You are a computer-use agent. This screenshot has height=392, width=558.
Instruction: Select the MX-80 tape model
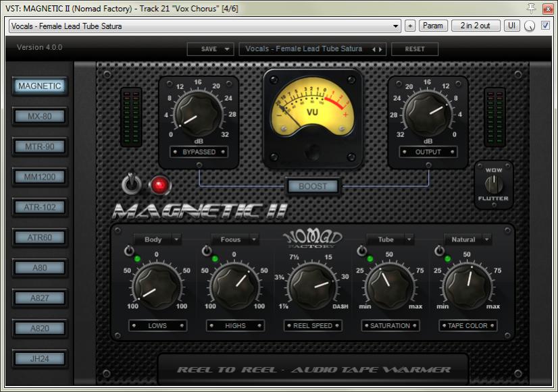(x=39, y=116)
